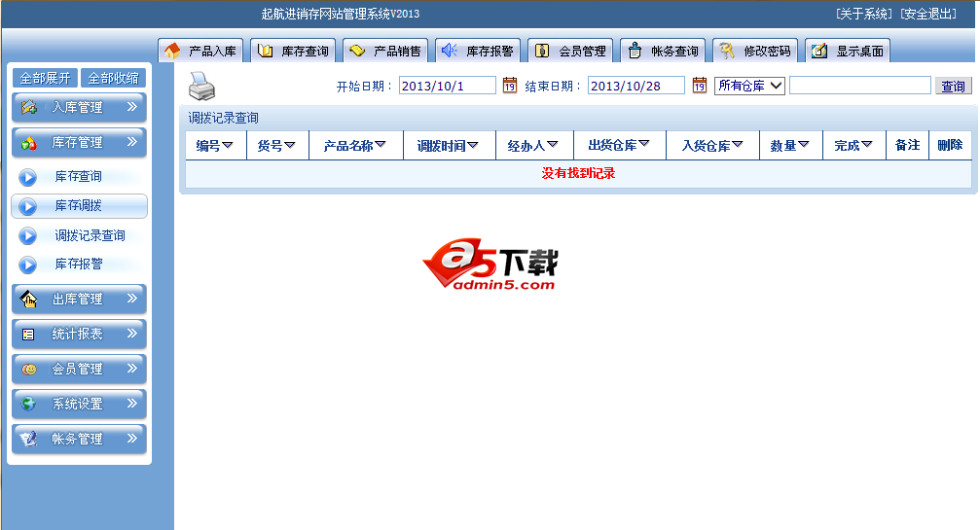The height and width of the screenshot is (530, 980).
Task: Click the search keyword text box
Action: [x=860, y=86]
